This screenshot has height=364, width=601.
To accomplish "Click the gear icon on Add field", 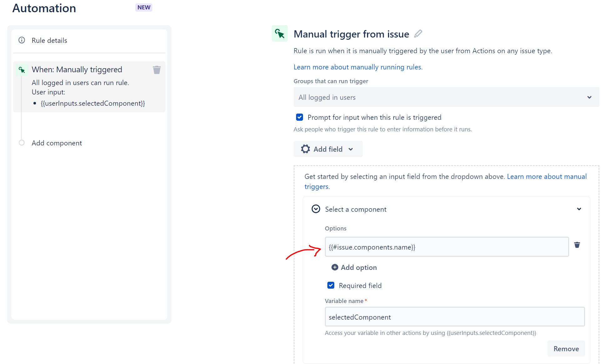I will pos(305,149).
